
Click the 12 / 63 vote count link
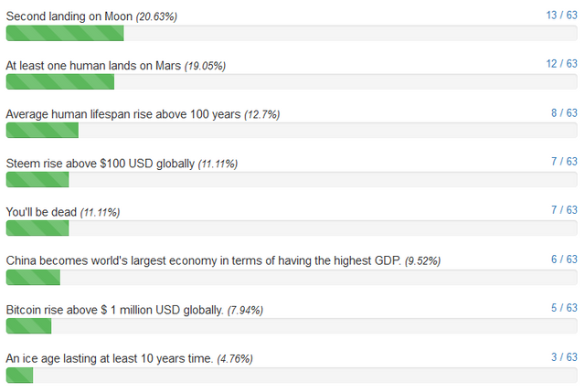(x=561, y=64)
